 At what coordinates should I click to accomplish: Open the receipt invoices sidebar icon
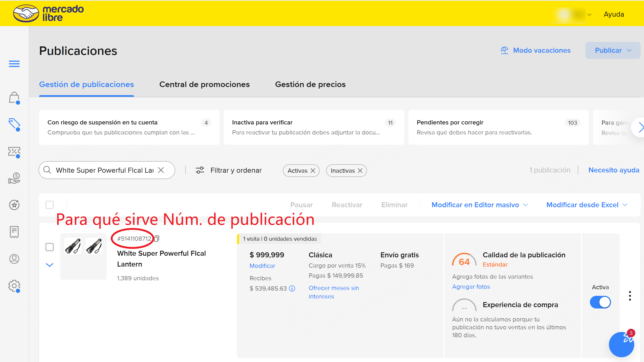point(14,232)
